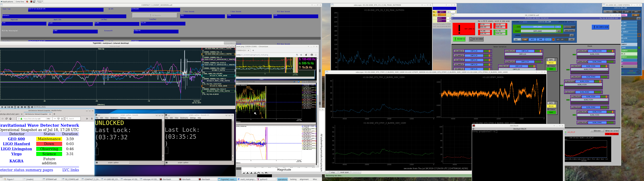Click new tab icon in first Konsole window
Screen dimensions: 644x181
coord(97,163)
